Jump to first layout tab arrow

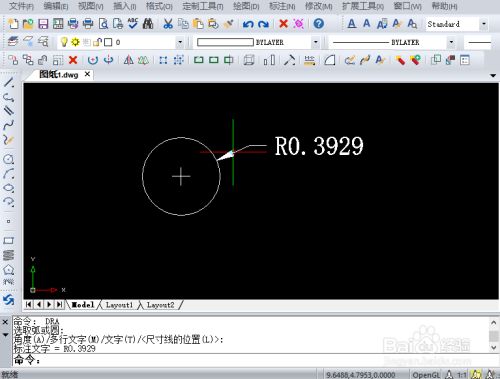[x=29, y=304]
